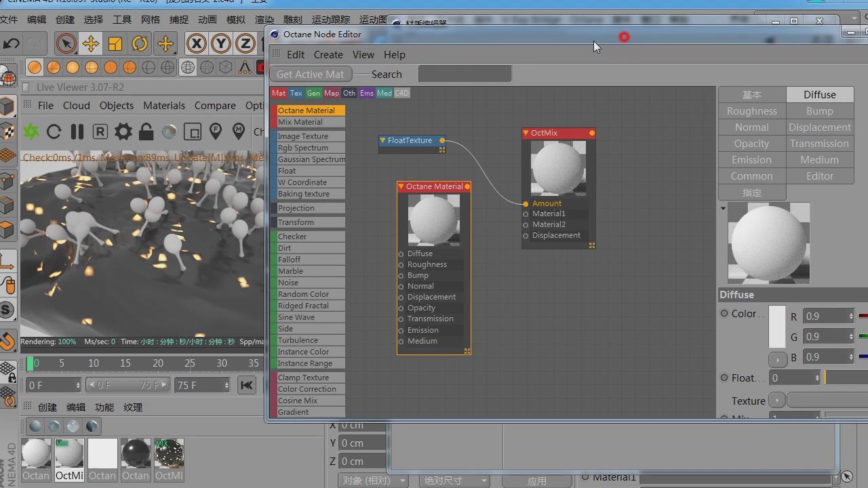This screenshot has width=868, height=488.
Task: Open Live Viewer settings gear
Action: pyautogui.click(x=123, y=131)
